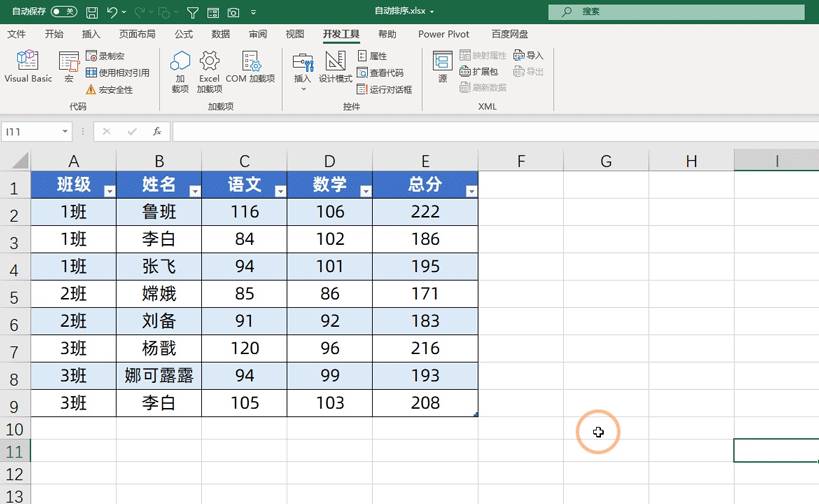This screenshot has width=819, height=504.
Task: Click the form icon in quick access toolbar
Action: [x=213, y=12]
